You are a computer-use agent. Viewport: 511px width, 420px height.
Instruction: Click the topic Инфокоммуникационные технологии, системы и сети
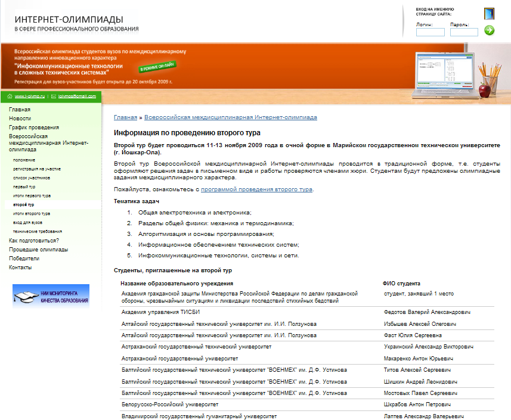point(219,256)
